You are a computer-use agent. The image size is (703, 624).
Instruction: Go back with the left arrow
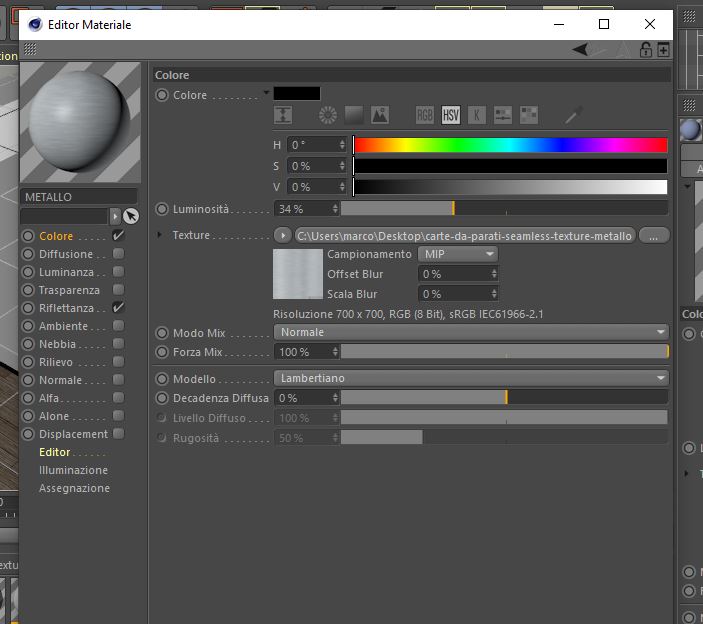pos(580,49)
